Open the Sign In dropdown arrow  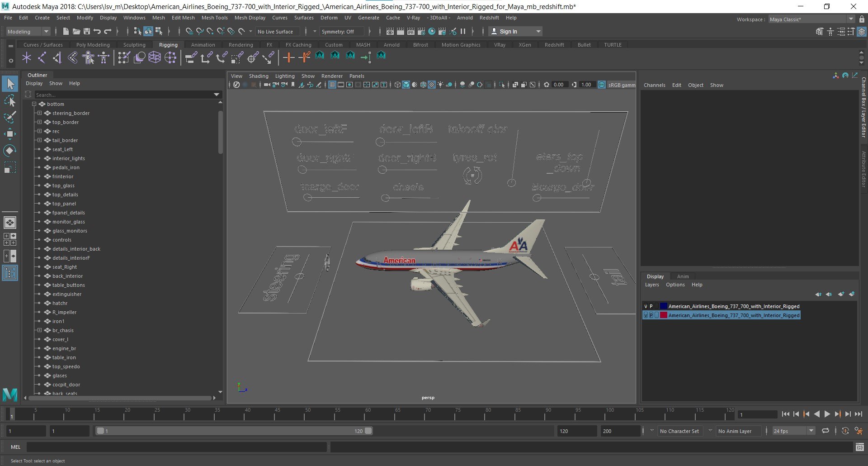pyautogui.click(x=538, y=32)
